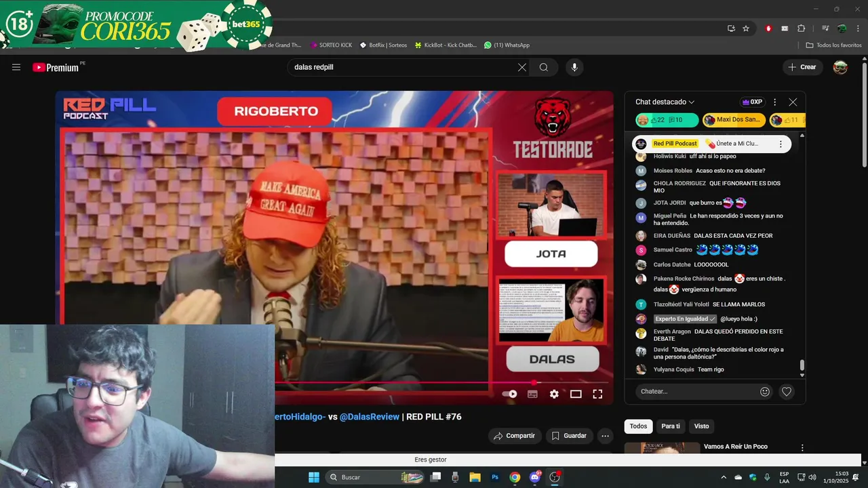Open the Crear menu
Screen dimensions: 868x488
tap(802, 67)
